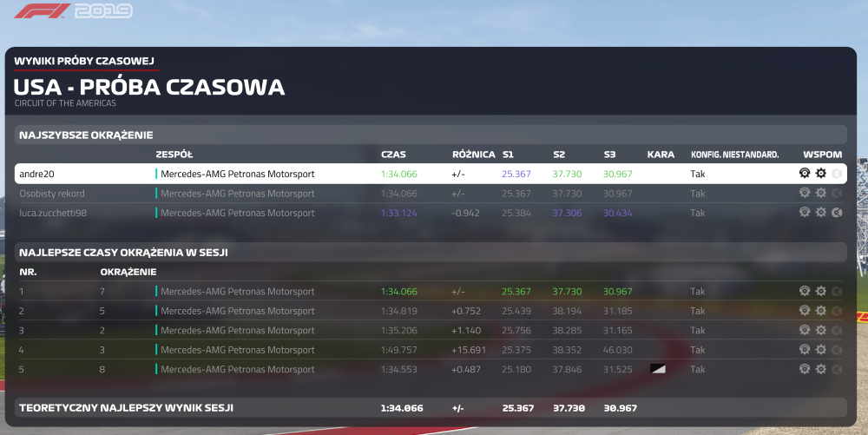Image resolution: width=868 pixels, height=435 pixels.
Task: Click braking assist icon in Osobisty rekord row
Action: tap(837, 193)
